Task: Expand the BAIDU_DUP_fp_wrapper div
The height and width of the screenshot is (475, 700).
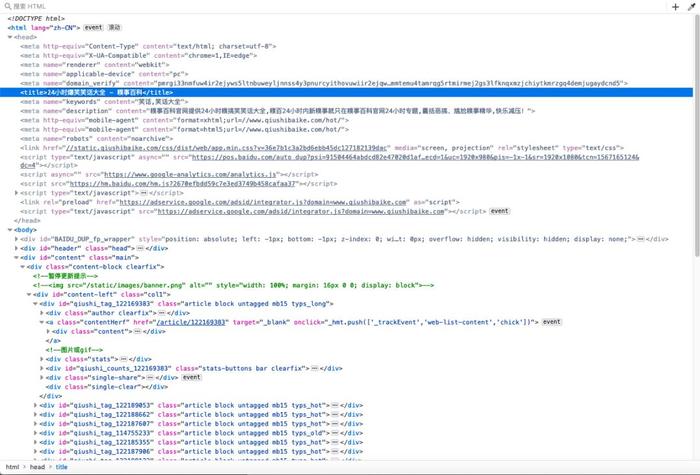Action: (17, 239)
